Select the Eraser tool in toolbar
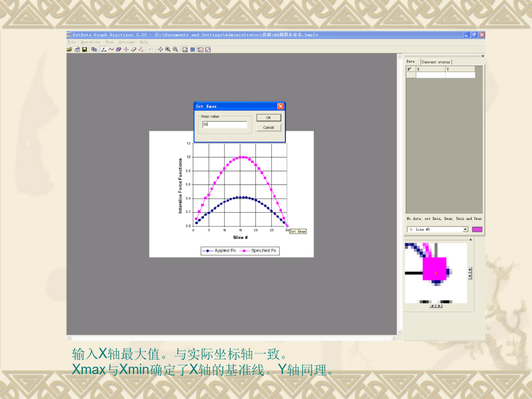 coord(134,50)
